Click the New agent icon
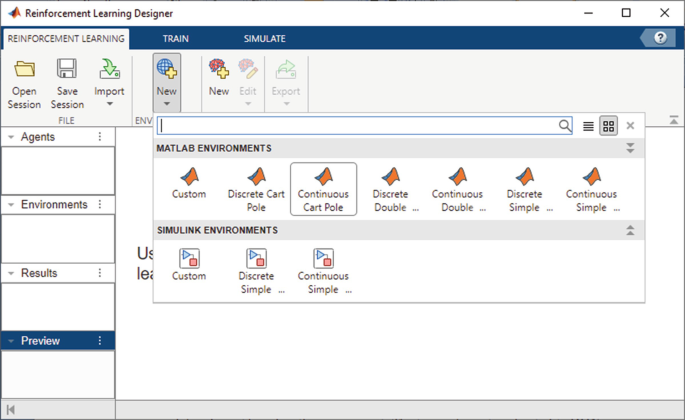 click(218, 70)
